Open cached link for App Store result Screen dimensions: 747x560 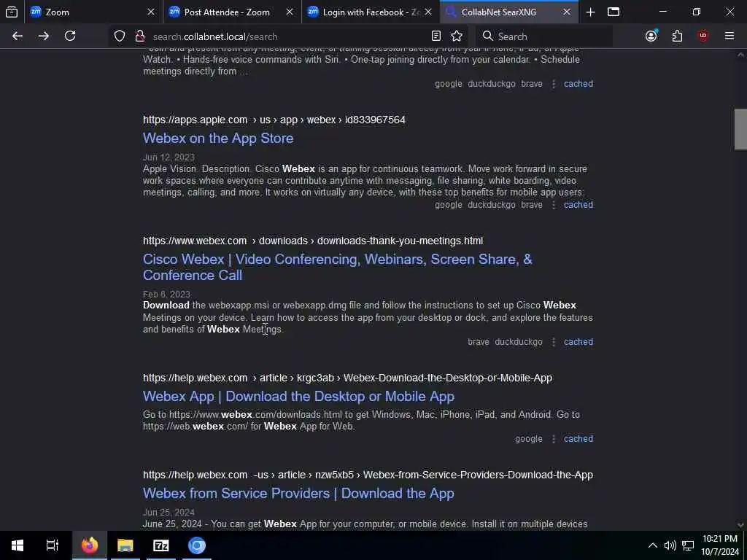[578, 205]
